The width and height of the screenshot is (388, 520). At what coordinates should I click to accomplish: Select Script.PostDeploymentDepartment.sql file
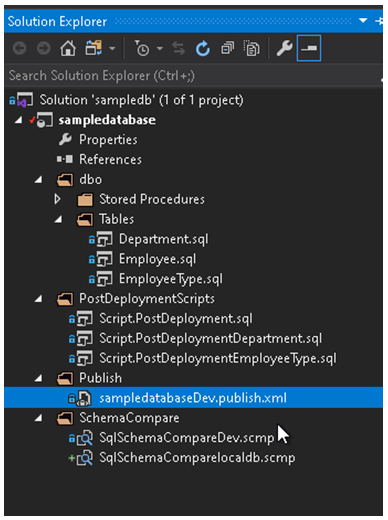click(211, 339)
